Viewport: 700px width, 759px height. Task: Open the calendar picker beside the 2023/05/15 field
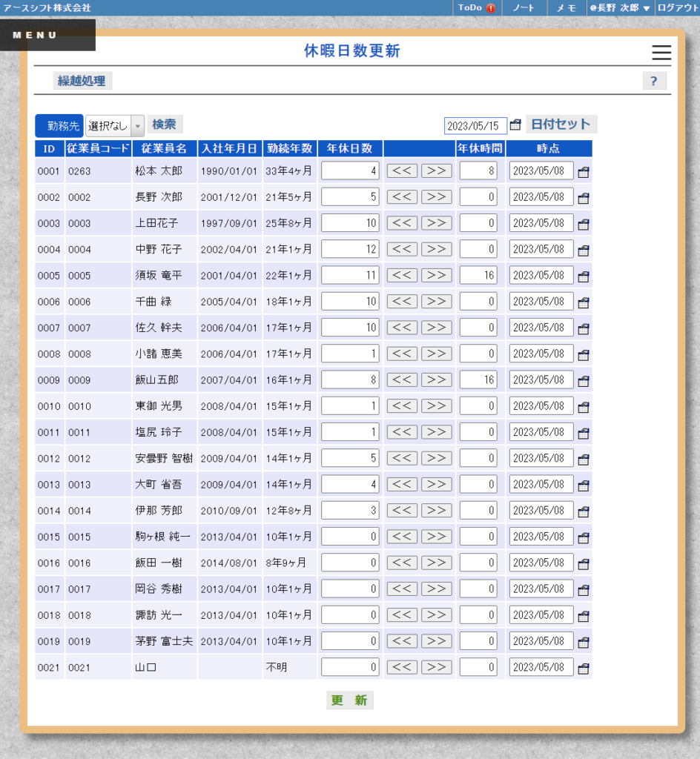tap(515, 126)
